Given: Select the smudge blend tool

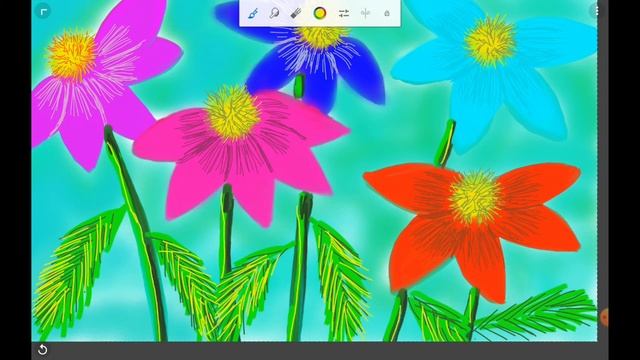Looking at the screenshot, I should point(274,13).
